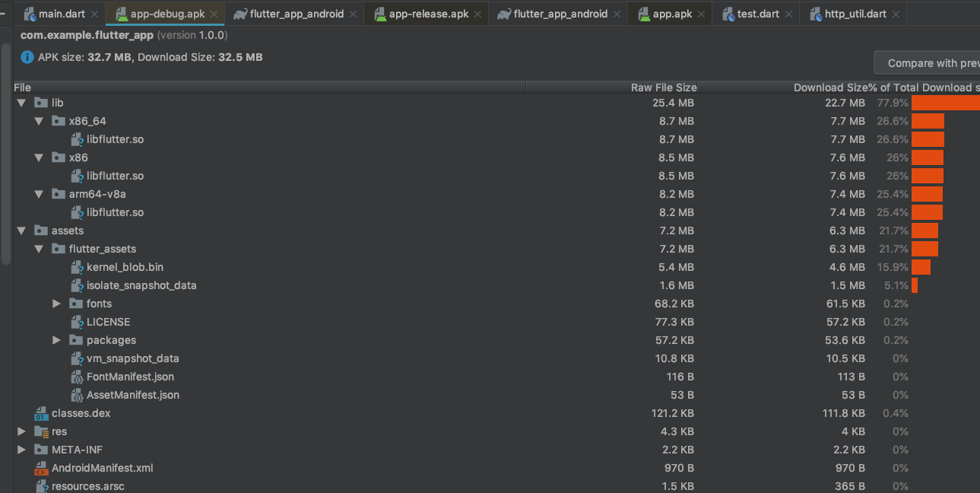Click the lib folder icon
Viewport: 980px width, 493px height.
pos(41,103)
